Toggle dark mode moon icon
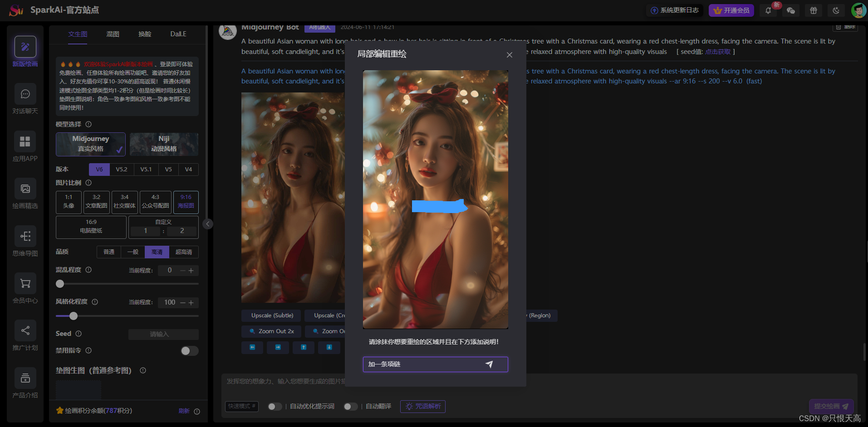Viewport: 868px width, 427px height. pyautogui.click(x=836, y=10)
